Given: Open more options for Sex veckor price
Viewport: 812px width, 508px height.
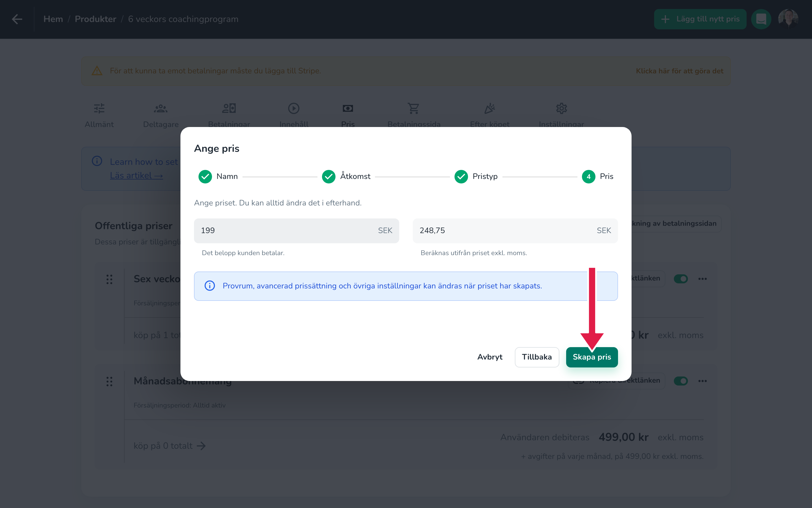Looking at the screenshot, I should pos(703,279).
